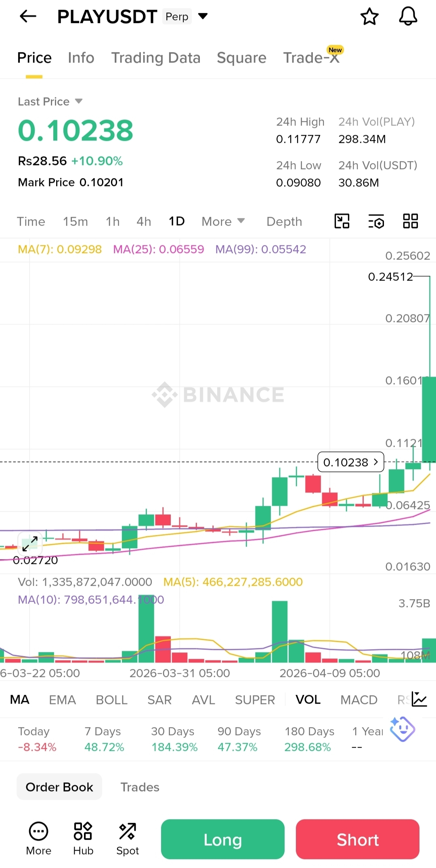The image size is (436, 868).
Task: Tap the MA(99) 0.05542 legend value
Action: [x=261, y=249]
